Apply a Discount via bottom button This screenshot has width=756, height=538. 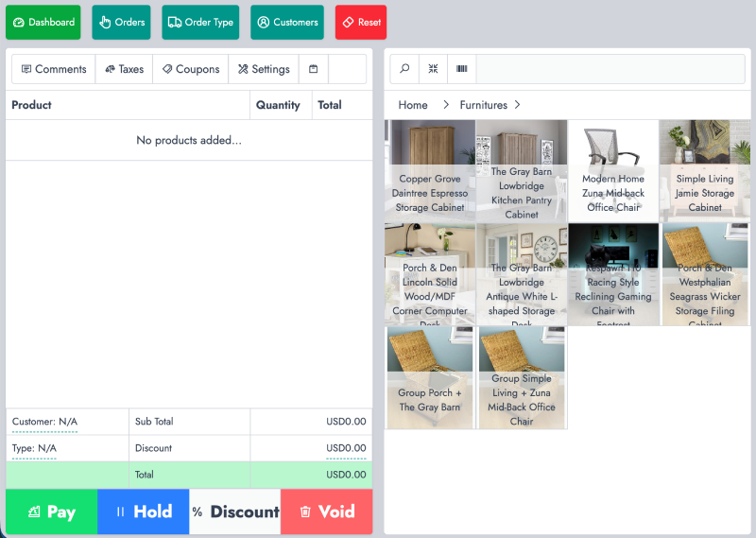pyautogui.click(x=234, y=512)
